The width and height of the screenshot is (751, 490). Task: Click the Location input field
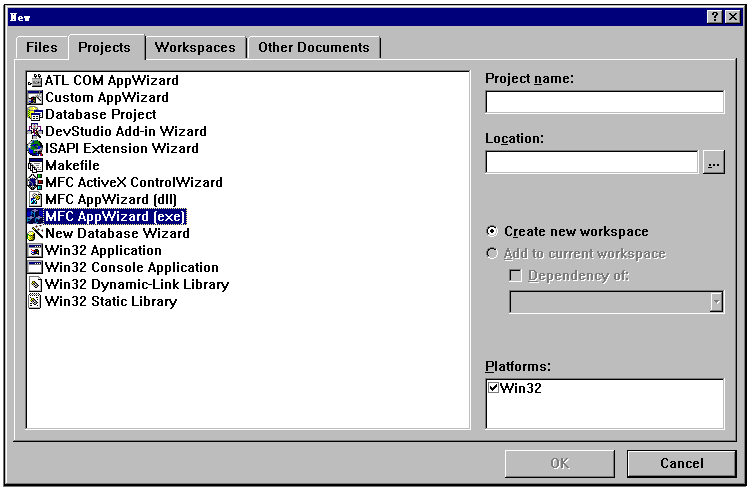592,162
